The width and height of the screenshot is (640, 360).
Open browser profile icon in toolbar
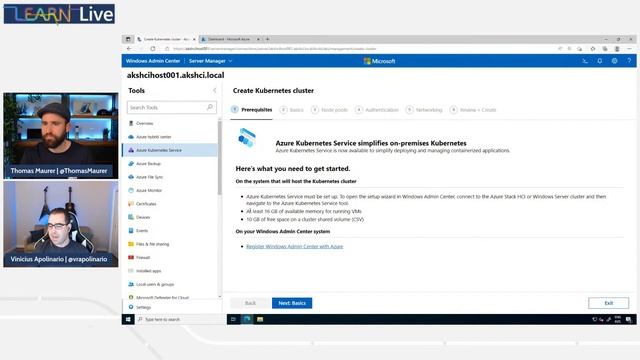(x=617, y=49)
